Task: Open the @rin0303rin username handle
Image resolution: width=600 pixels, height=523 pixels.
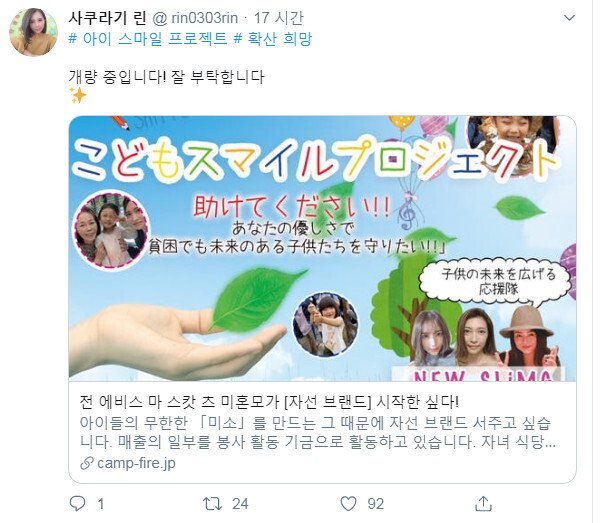Action: point(195,18)
